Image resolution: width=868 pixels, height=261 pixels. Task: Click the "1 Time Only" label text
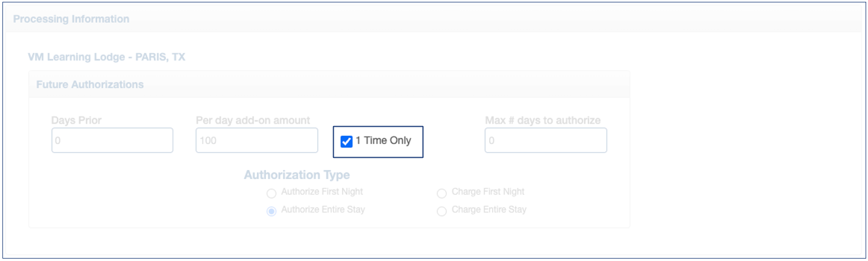[383, 141]
